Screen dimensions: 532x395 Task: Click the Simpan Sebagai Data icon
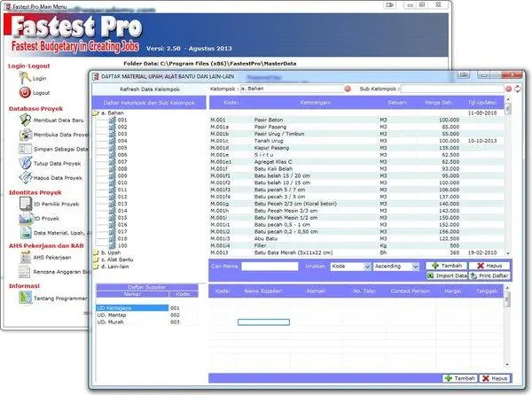click(x=25, y=149)
